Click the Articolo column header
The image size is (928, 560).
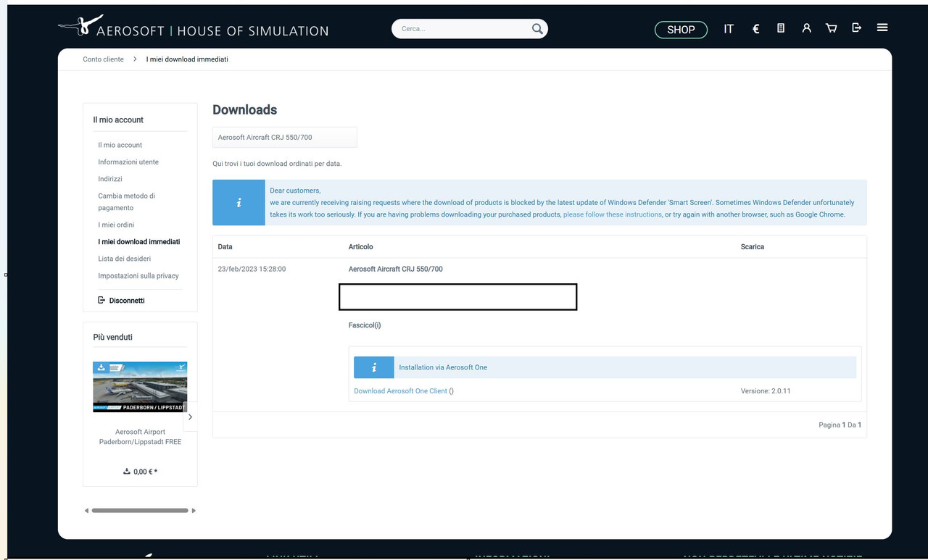pos(360,247)
